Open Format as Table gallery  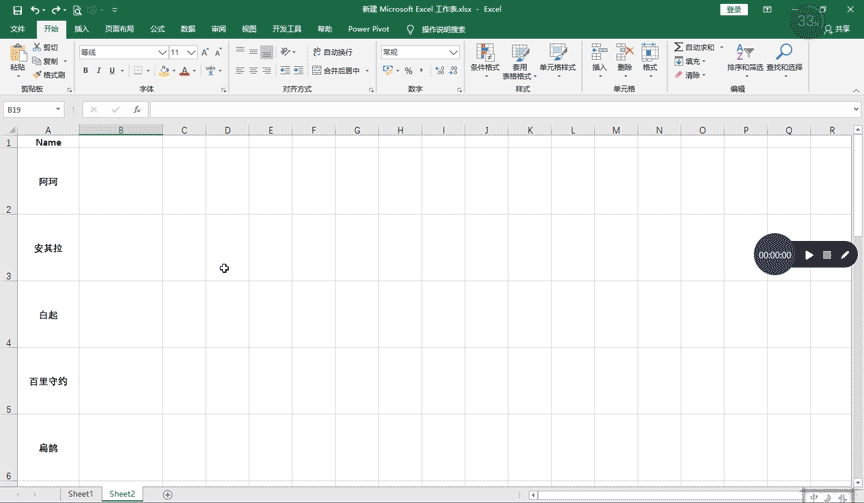[520, 61]
